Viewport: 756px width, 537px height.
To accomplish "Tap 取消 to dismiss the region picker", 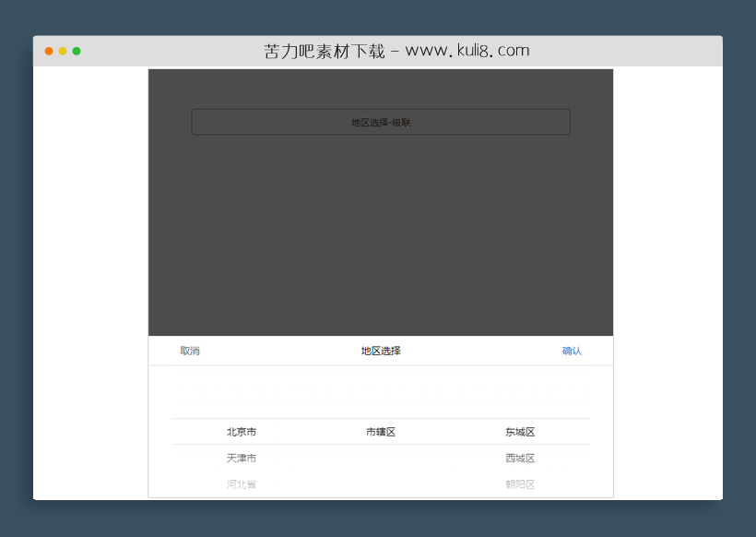I will point(189,351).
